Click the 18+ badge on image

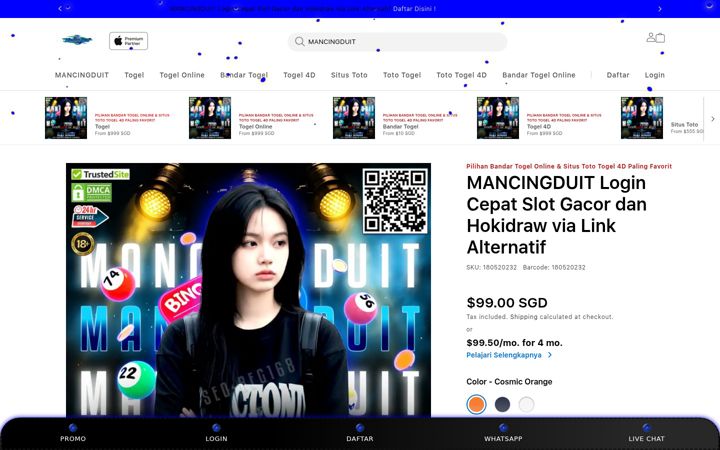pyautogui.click(x=83, y=244)
